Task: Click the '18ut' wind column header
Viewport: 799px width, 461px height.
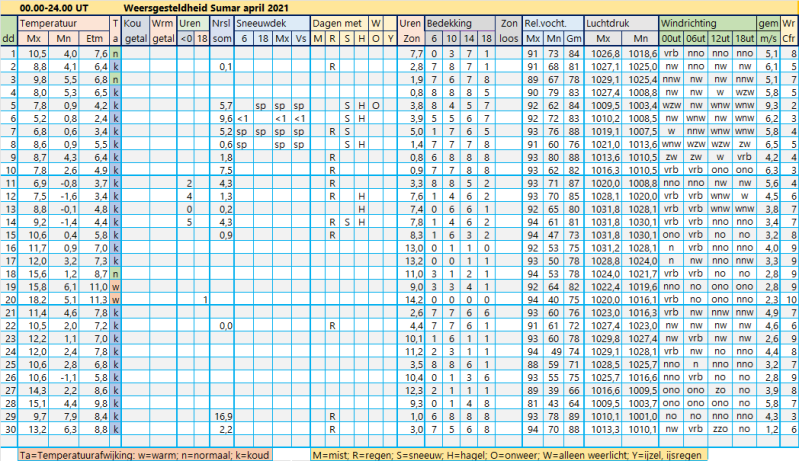Action: click(x=744, y=38)
